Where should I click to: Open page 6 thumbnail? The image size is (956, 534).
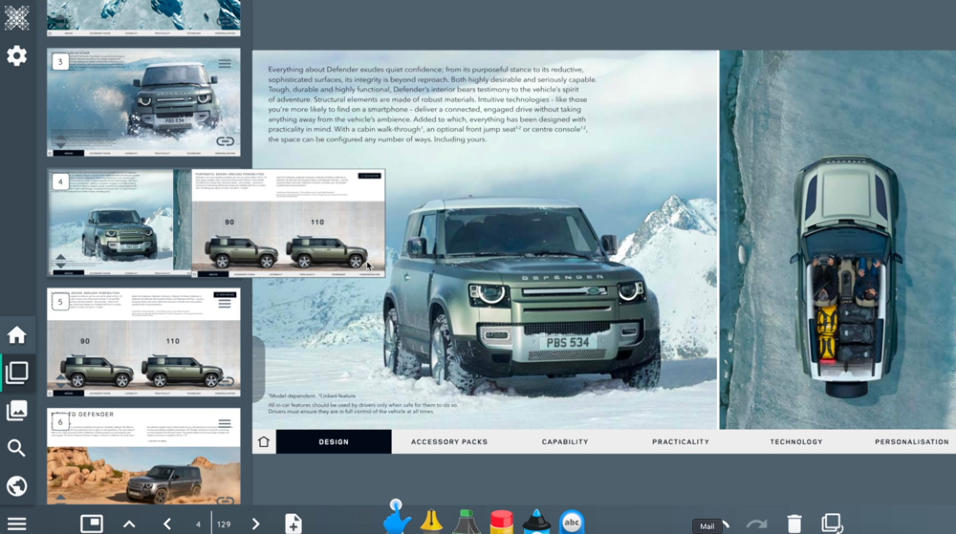click(144, 456)
